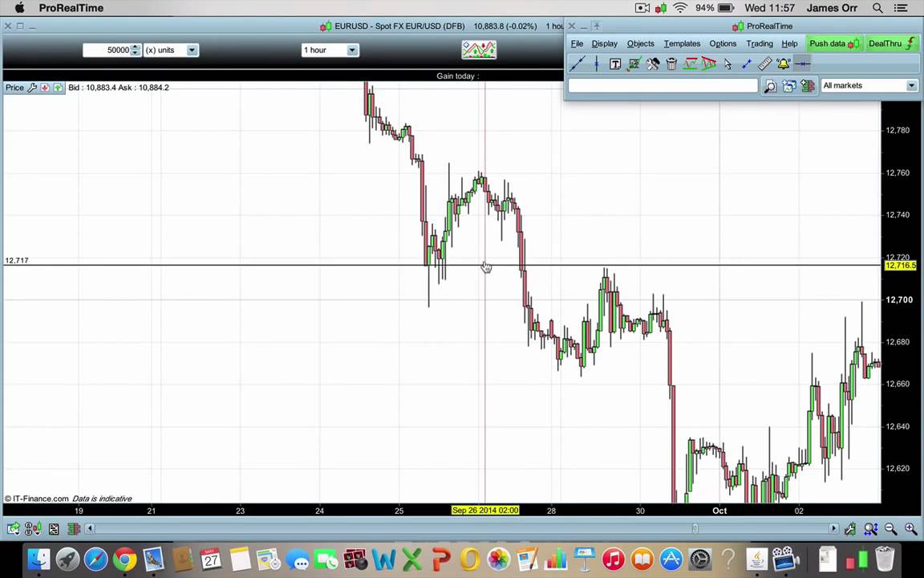This screenshot has width=924, height=578.
Task: Click the zoom out magnifier icon
Action: (890, 529)
